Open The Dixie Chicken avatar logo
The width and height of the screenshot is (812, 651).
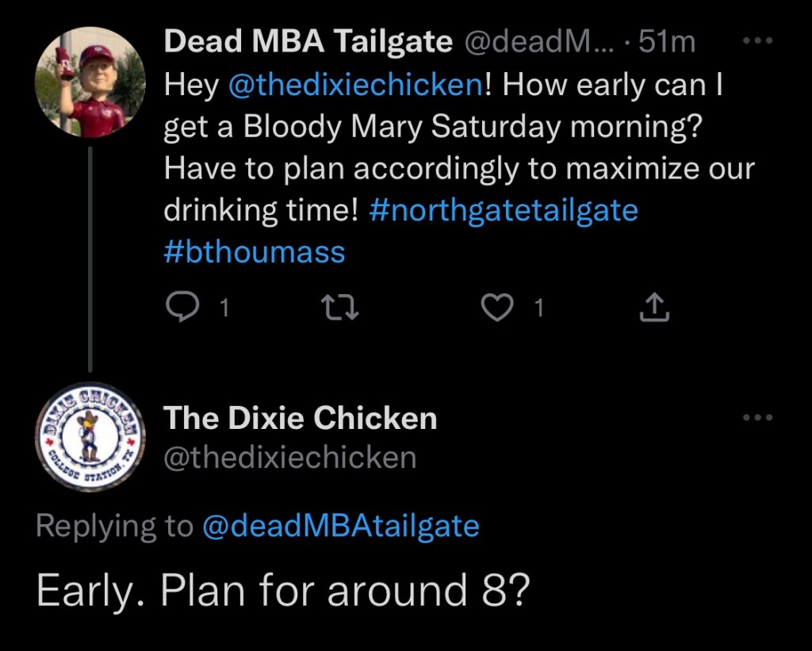coord(91,437)
